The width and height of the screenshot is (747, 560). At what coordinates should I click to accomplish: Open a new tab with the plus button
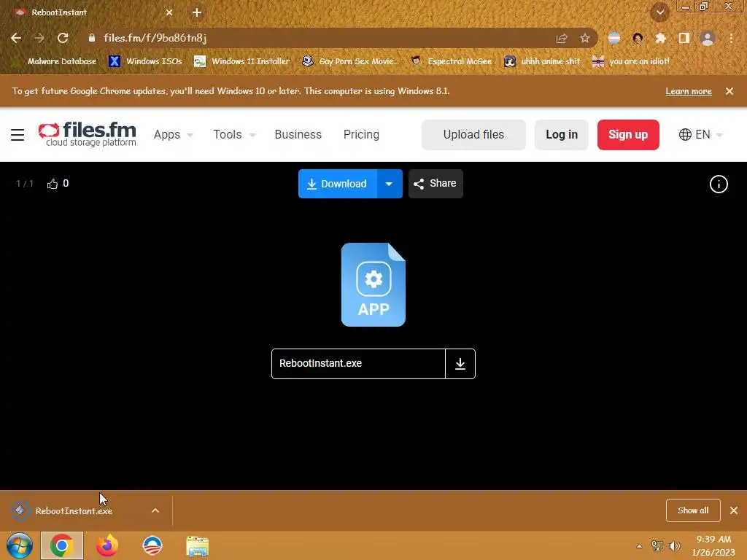pyautogui.click(x=197, y=12)
